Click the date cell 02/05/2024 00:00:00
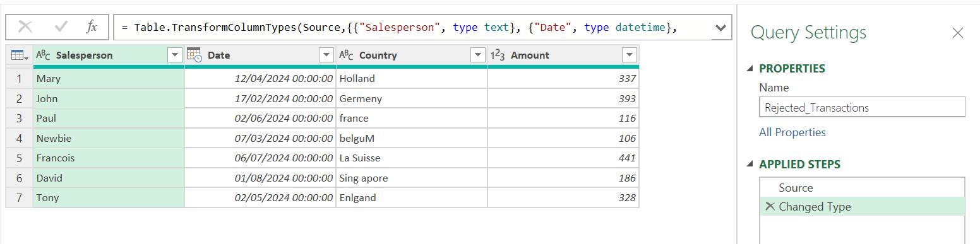 tap(260, 198)
